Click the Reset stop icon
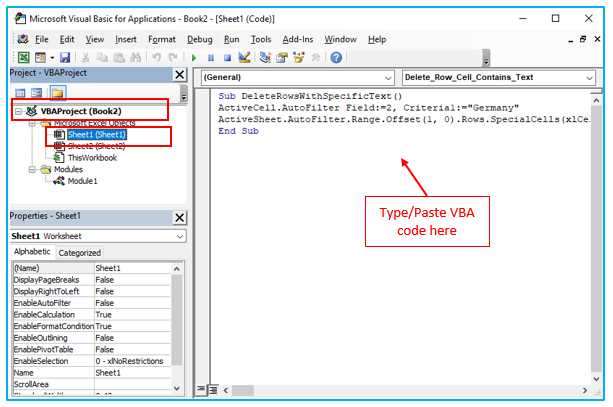613x407 pixels. (227, 58)
